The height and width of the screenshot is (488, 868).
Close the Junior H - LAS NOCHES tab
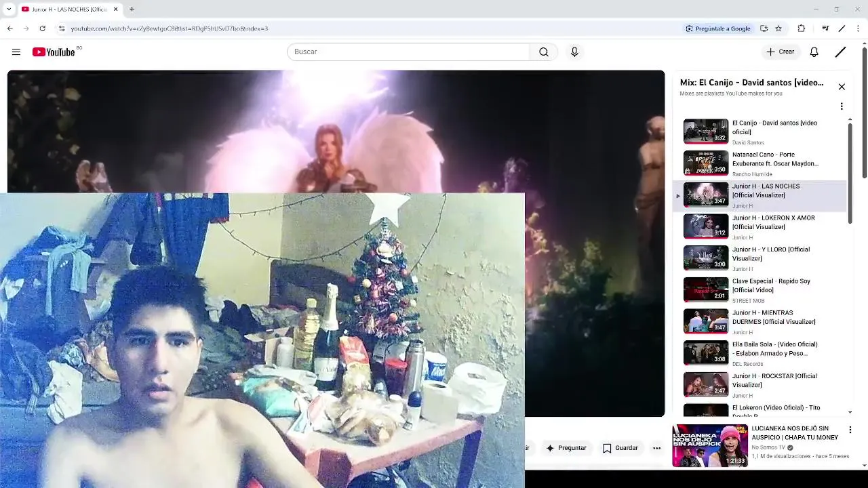click(x=115, y=9)
